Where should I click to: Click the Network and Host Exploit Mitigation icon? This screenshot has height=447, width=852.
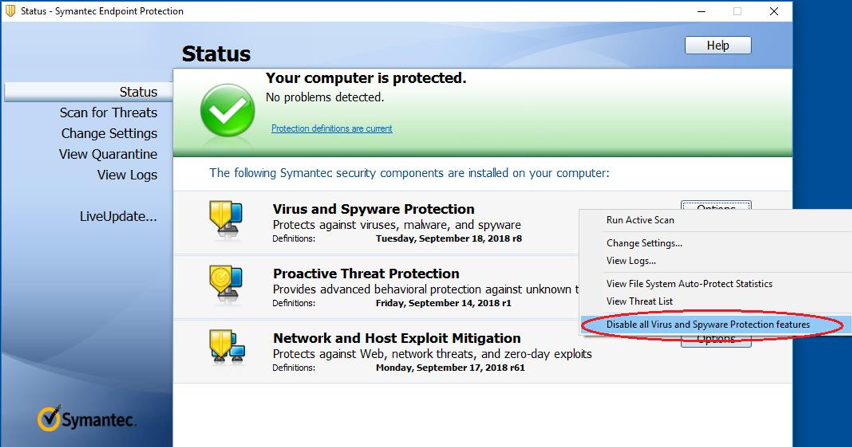[227, 348]
